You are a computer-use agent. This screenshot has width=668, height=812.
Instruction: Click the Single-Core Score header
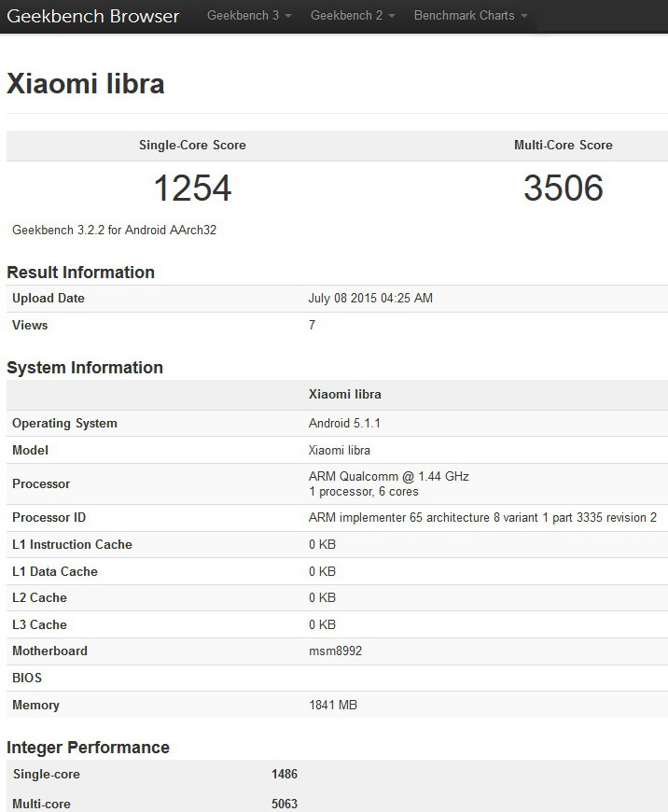click(x=192, y=145)
